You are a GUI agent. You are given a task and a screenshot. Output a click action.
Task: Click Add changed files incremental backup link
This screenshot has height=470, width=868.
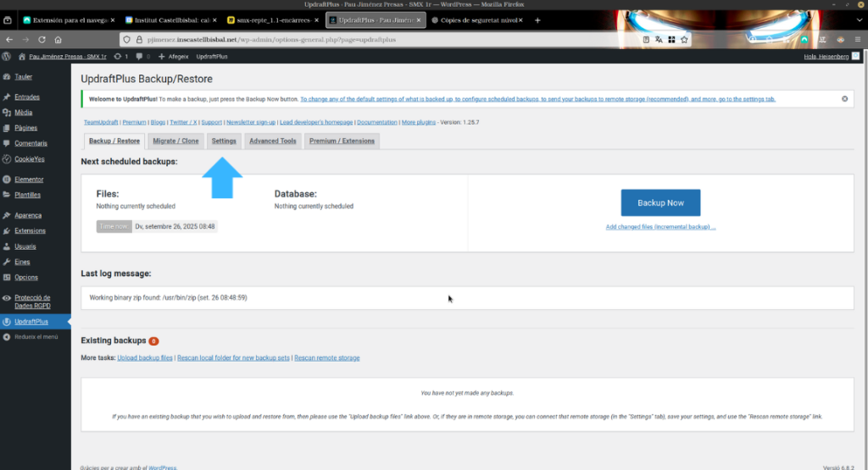point(660,227)
